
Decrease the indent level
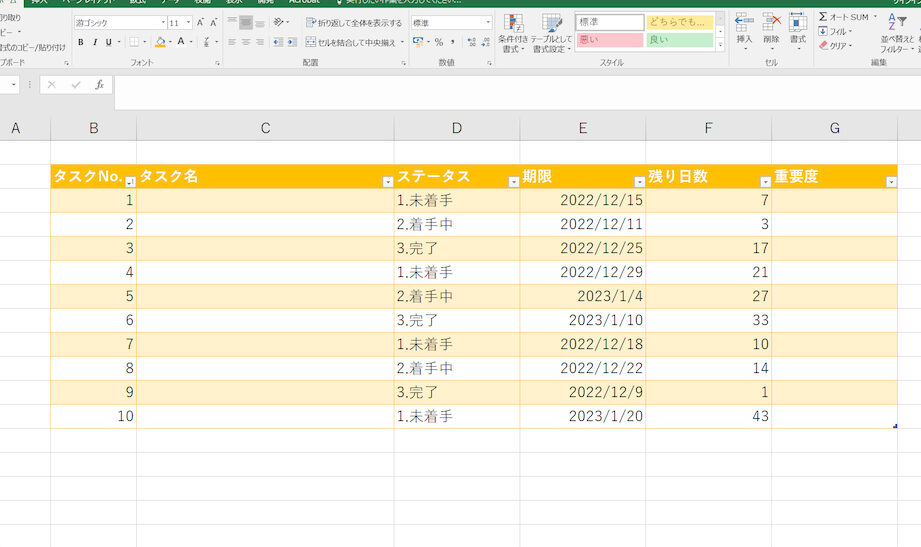click(x=278, y=42)
